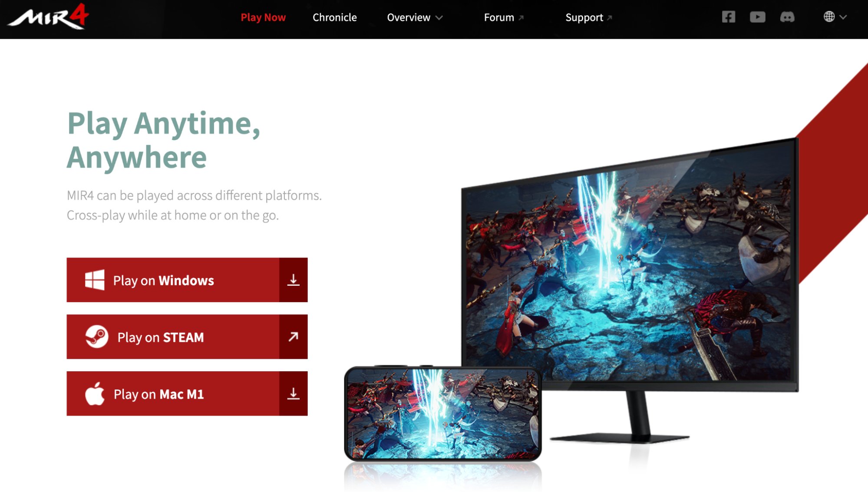Select the Play on Steam option
868x492 pixels.
tap(188, 337)
